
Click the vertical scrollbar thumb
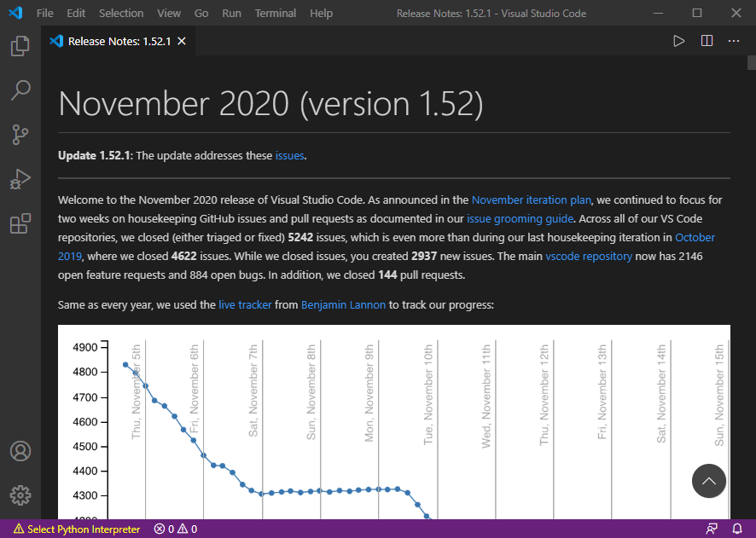click(x=752, y=62)
